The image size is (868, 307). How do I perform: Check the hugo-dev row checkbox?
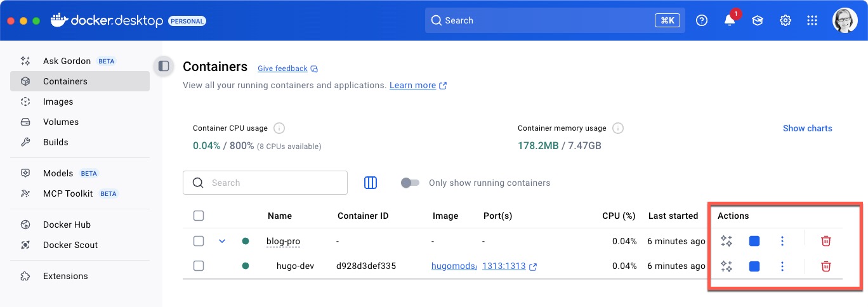coord(199,266)
